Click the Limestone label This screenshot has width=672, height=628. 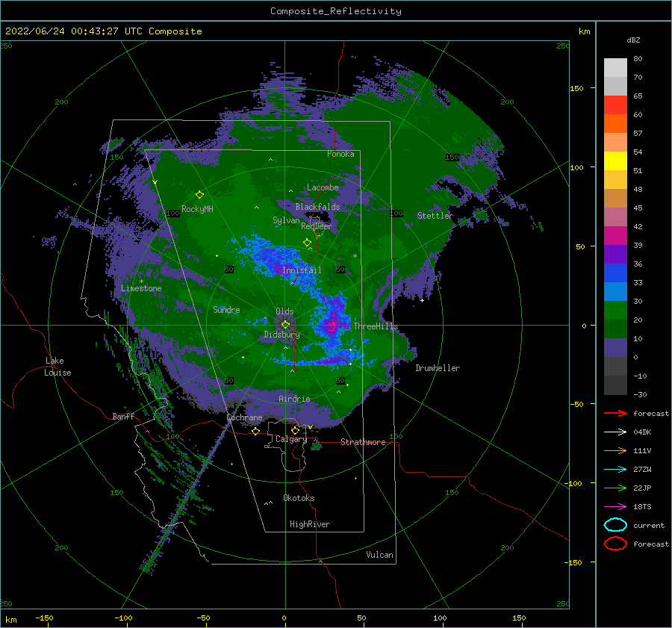(141, 288)
